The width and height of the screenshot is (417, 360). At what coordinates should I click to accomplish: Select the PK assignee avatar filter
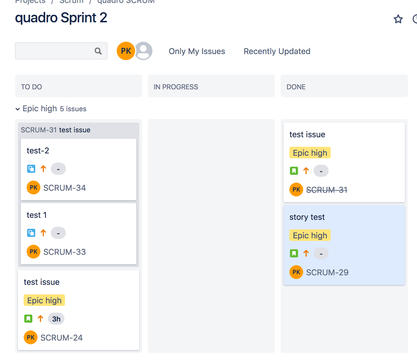[126, 51]
